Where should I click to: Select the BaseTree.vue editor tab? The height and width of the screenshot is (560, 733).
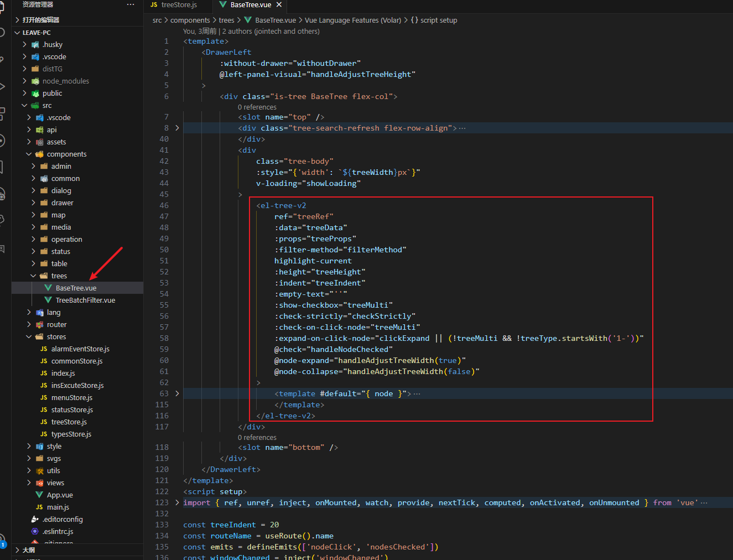[x=250, y=4]
